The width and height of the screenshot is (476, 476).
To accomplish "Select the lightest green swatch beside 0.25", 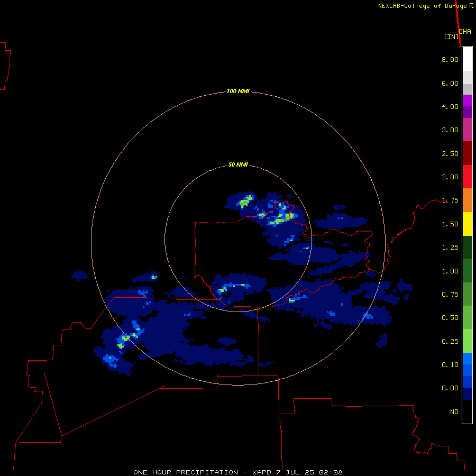I will tap(467, 341).
